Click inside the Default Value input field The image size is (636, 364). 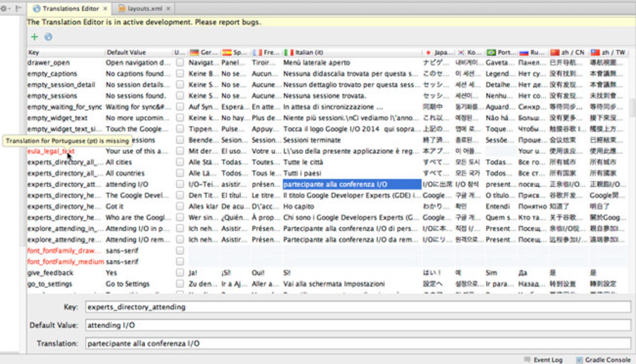(358, 325)
